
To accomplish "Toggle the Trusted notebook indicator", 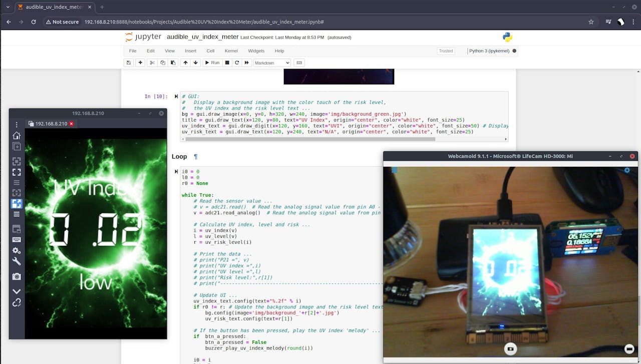I will (x=446, y=51).
